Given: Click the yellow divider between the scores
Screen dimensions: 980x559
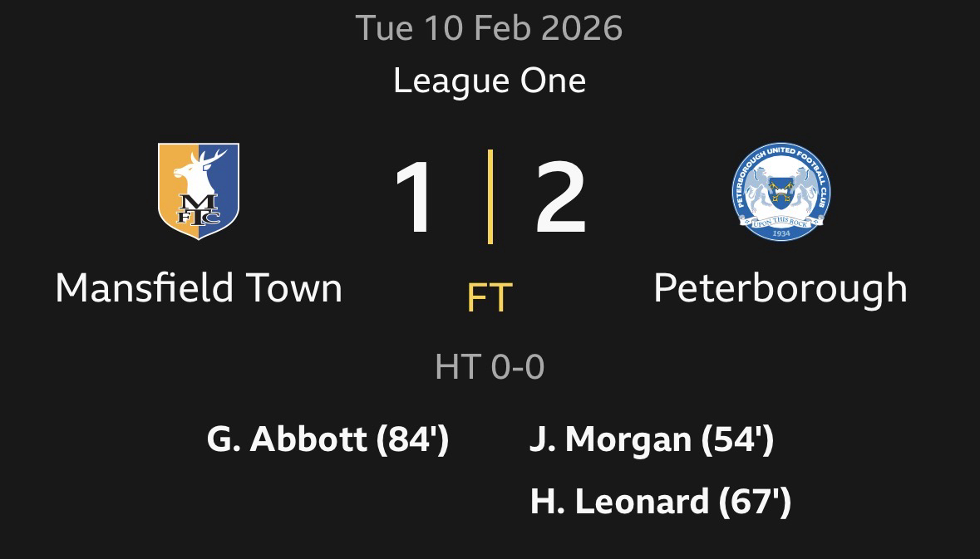Looking at the screenshot, I should coord(490,197).
